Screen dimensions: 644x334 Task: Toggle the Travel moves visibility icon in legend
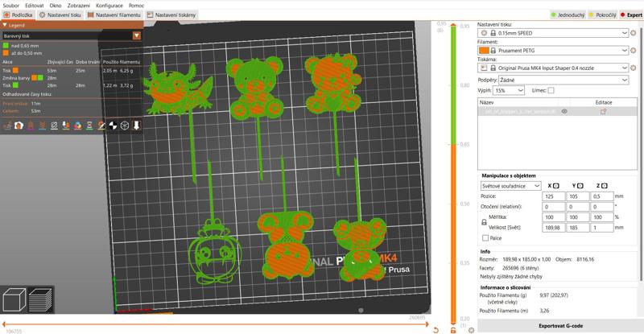(7, 126)
